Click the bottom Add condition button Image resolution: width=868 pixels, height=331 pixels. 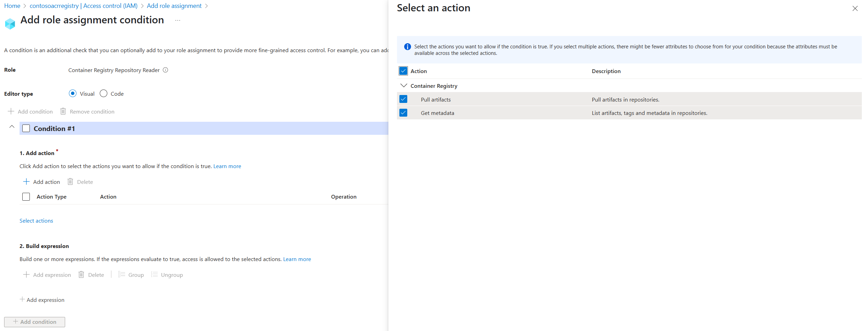(35, 322)
